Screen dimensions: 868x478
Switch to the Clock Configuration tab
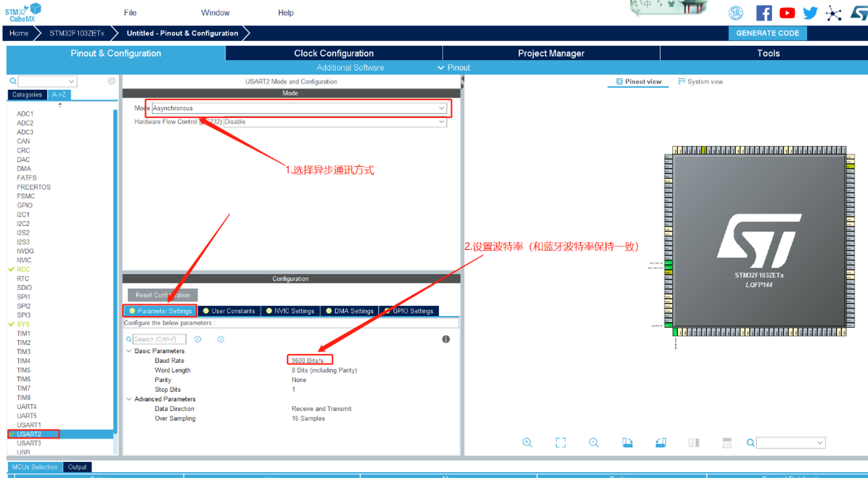point(333,53)
